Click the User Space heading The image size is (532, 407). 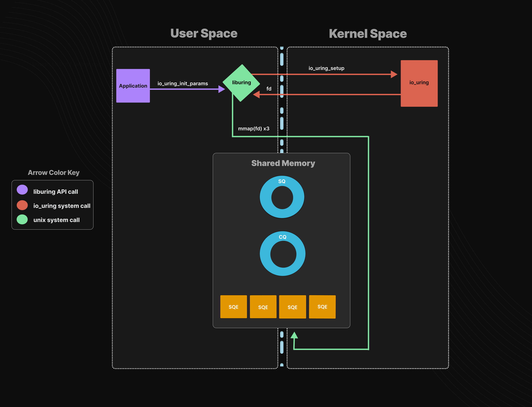pyautogui.click(x=204, y=33)
